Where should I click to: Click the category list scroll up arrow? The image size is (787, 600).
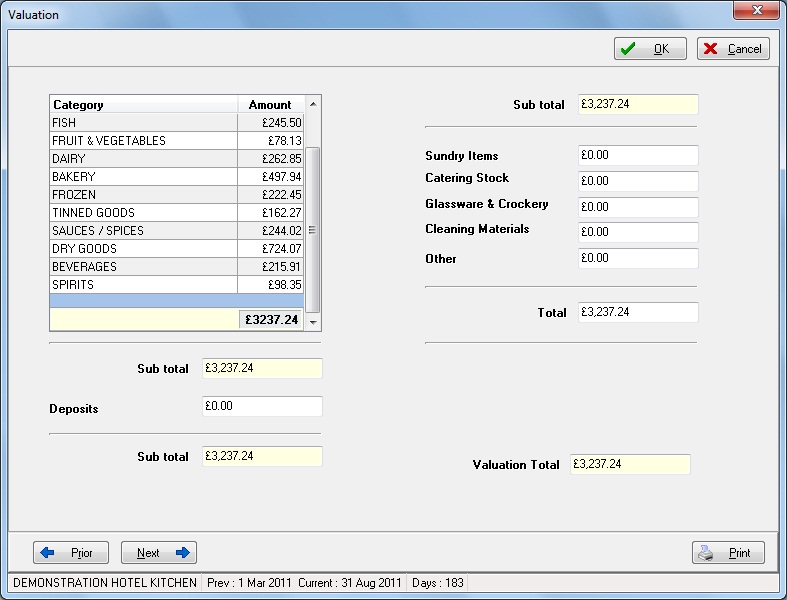click(x=313, y=104)
